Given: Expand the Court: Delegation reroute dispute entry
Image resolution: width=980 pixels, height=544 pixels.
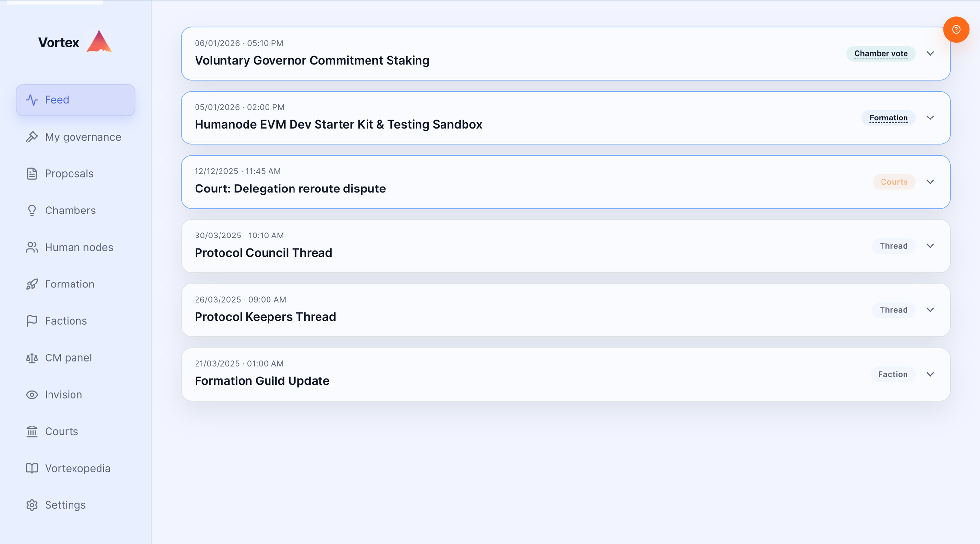Looking at the screenshot, I should 930,182.
